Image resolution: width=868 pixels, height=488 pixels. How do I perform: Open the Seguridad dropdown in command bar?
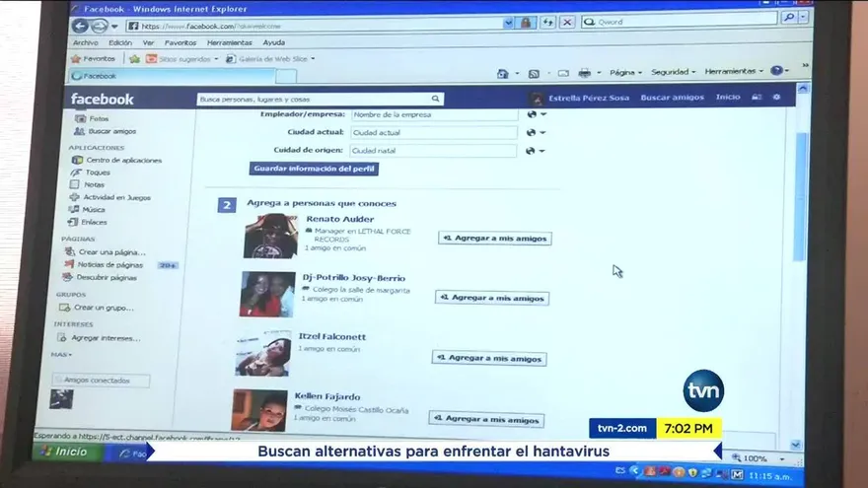tap(673, 72)
